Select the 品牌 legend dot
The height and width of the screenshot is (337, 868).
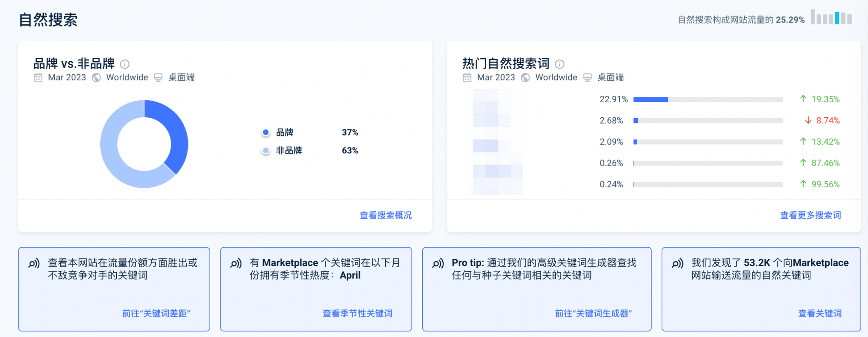[266, 132]
